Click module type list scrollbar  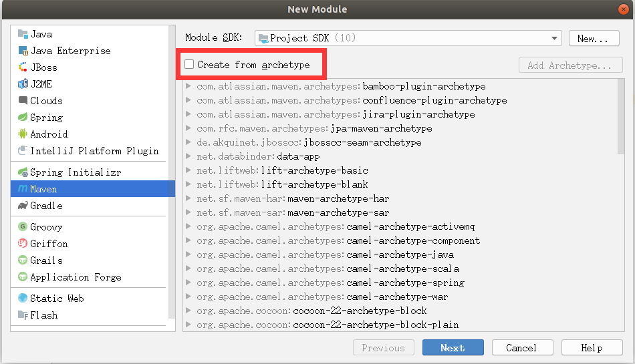[x=172, y=172]
